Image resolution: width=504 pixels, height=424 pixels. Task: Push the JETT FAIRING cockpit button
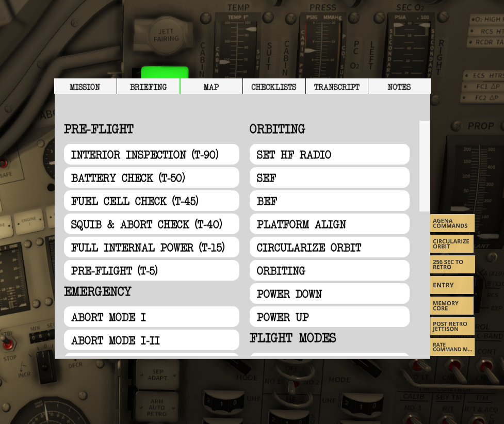pyautogui.click(x=166, y=35)
